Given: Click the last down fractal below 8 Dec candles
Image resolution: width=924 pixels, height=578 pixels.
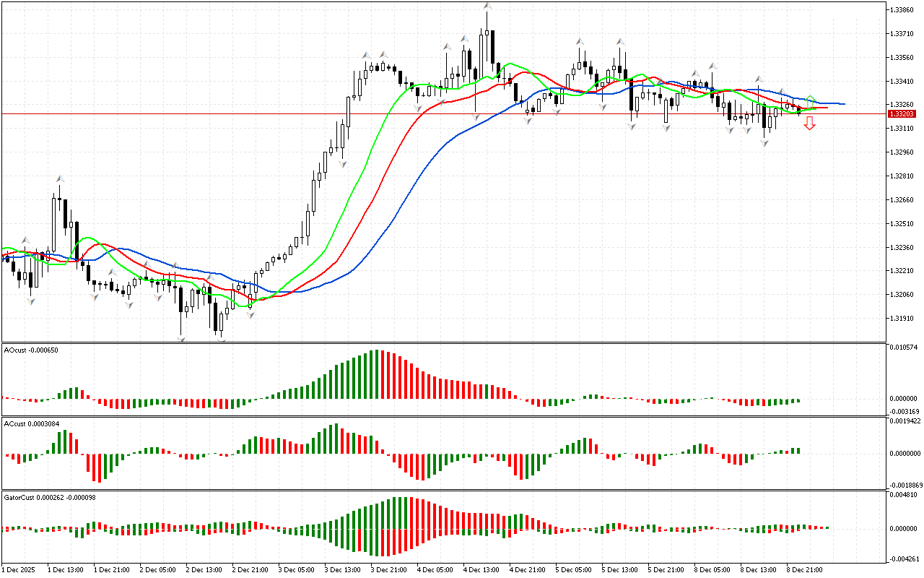Looking at the screenshot, I should point(764,143).
